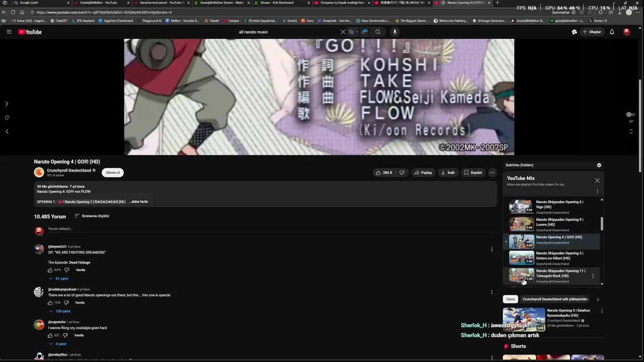Like the video with thumbs-up 386 B
The image size is (644, 362).
coord(383,172)
